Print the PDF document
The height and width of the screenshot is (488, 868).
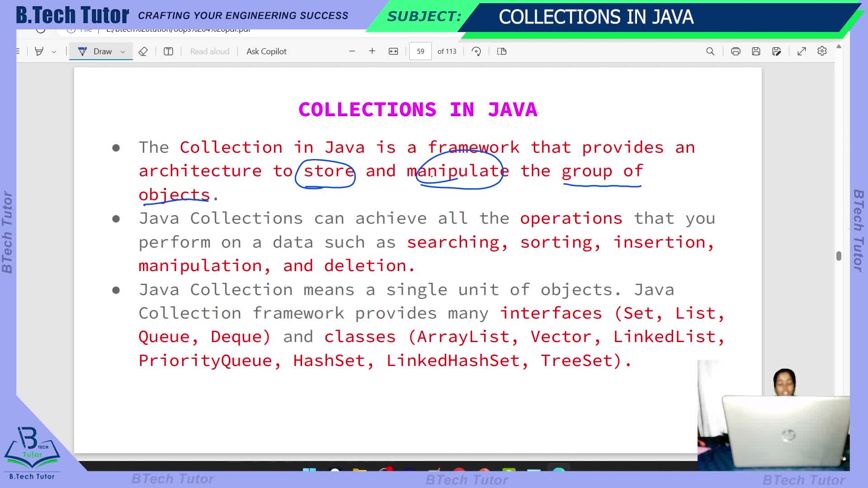pyautogui.click(x=736, y=52)
